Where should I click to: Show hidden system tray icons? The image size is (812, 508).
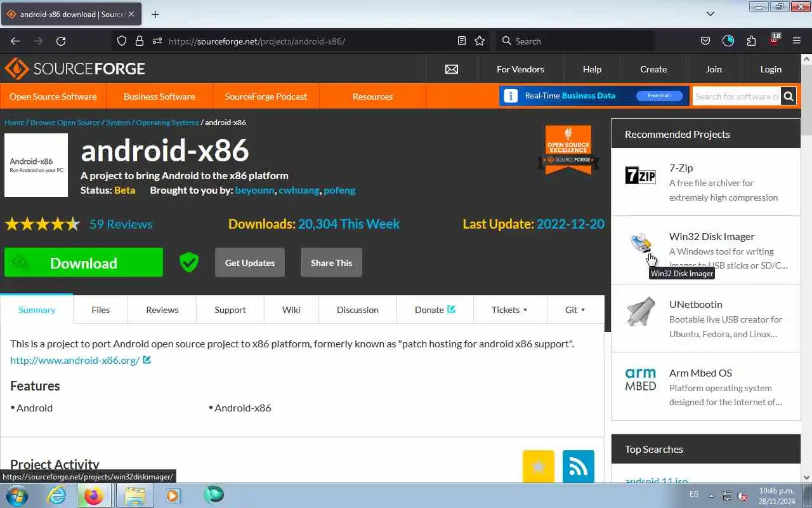coord(711,495)
